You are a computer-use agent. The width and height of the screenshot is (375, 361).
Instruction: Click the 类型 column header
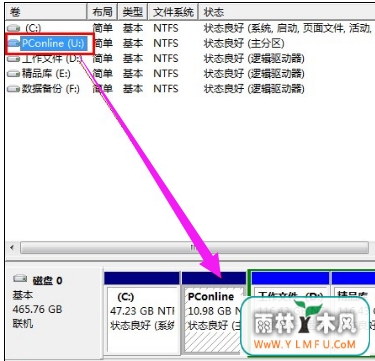tap(133, 12)
